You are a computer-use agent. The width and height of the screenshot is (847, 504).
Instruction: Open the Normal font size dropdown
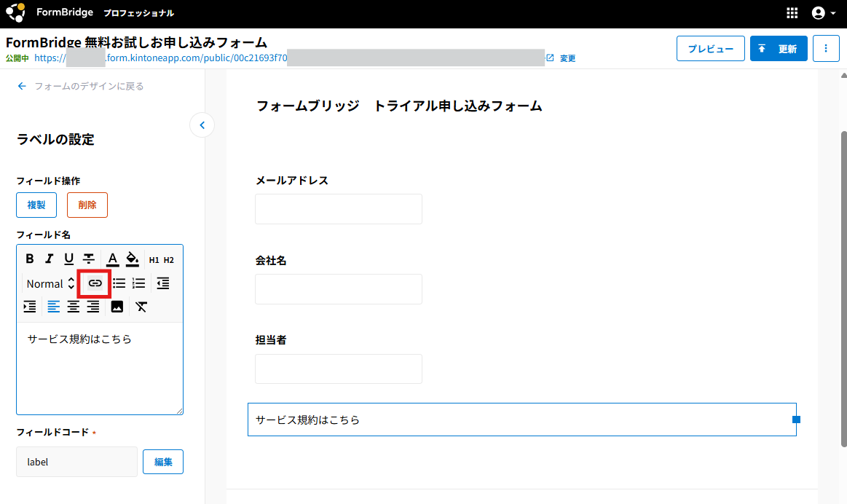coord(50,283)
